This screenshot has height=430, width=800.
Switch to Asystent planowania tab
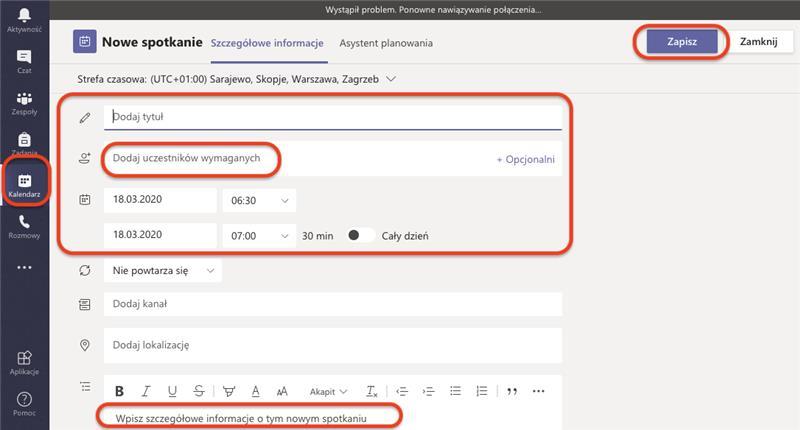[x=386, y=43]
